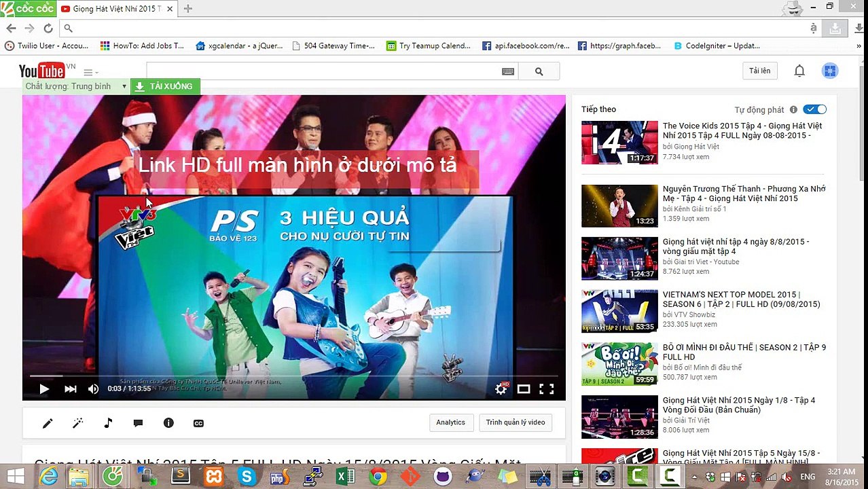
Task: Open YouTube notifications bell
Action: point(799,71)
